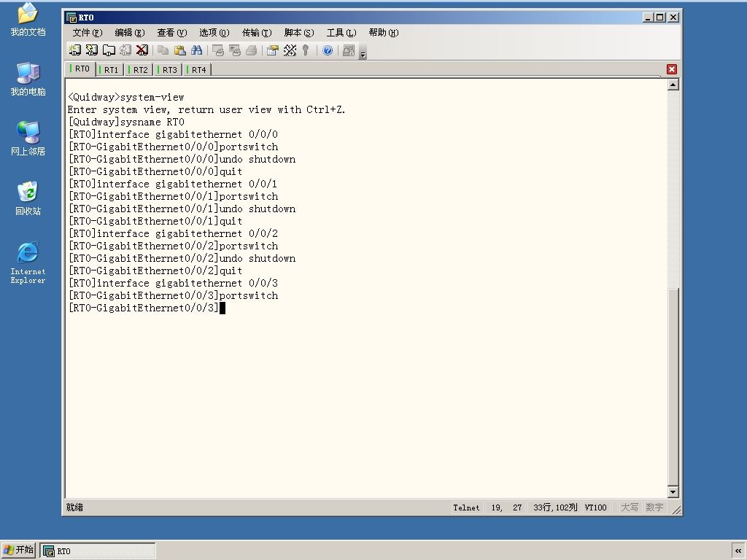Click the VT100 status bar entry
The height and width of the screenshot is (560, 747).
coord(595,507)
